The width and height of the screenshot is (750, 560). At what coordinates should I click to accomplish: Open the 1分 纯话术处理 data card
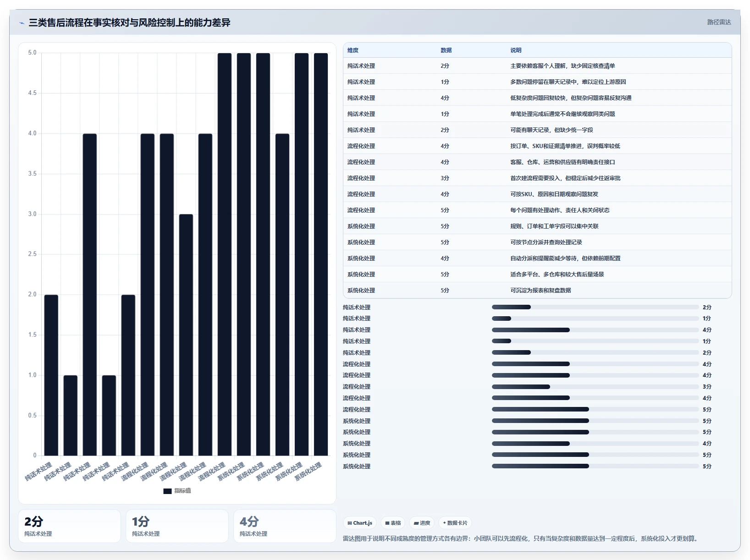[177, 526]
